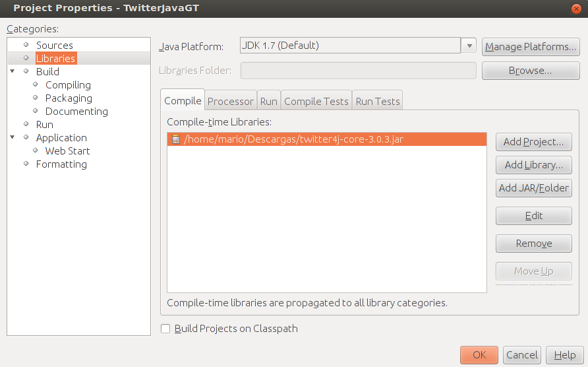Screen dimensions: 588x367
Task: Click the JDK 1.7 (Default) combo box
Action: pos(350,46)
